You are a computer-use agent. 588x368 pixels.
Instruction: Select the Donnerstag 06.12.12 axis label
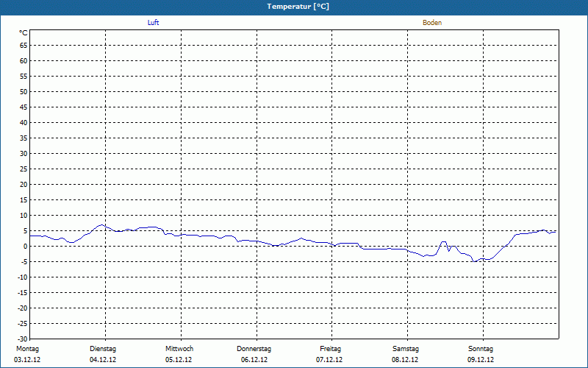pyautogui.click(x=254, y=354)
